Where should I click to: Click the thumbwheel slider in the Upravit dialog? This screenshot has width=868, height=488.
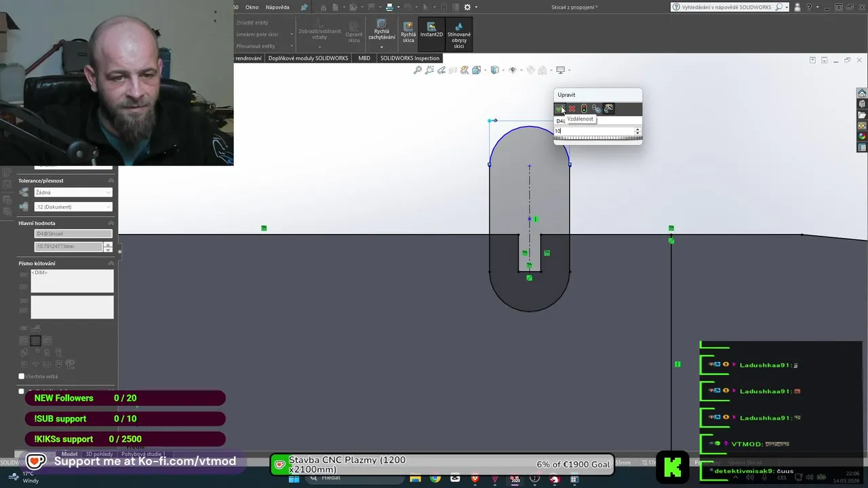pos(597,138)
